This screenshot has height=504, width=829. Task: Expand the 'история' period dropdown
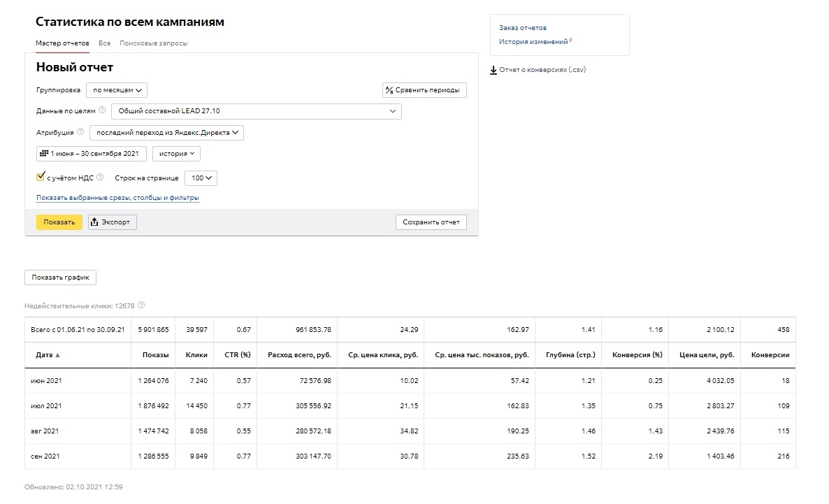point(176,154)
